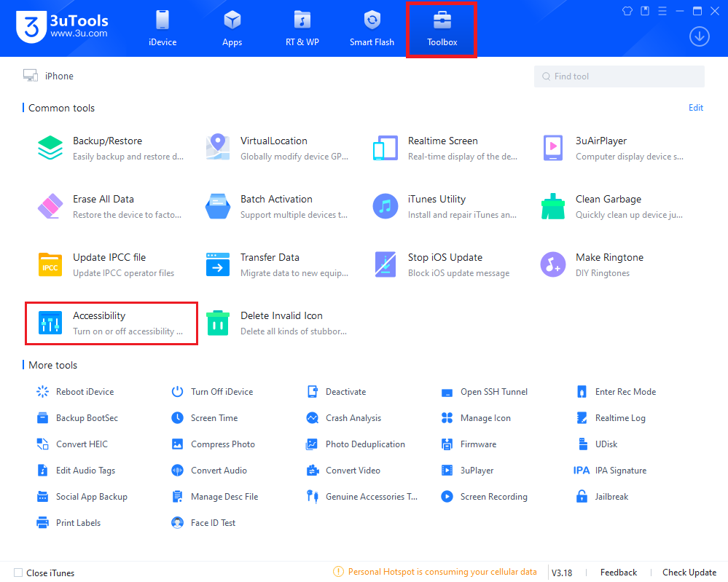Viewport: 728px width, 582px height.
Task: Open the www.3u.com website link
Action: 79,34
